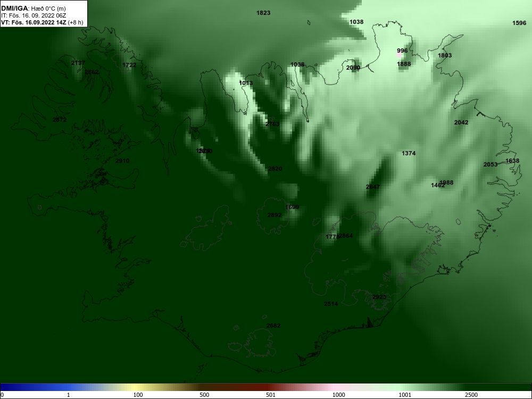Click the map value 2647
The width and height of the screenshot is (532, 399).
pyautogui.click(x=373, y=187)
